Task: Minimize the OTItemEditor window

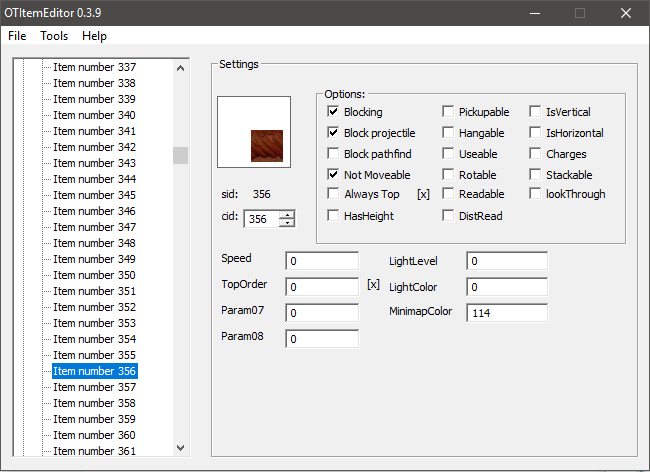Action: [x=535, y=13]
